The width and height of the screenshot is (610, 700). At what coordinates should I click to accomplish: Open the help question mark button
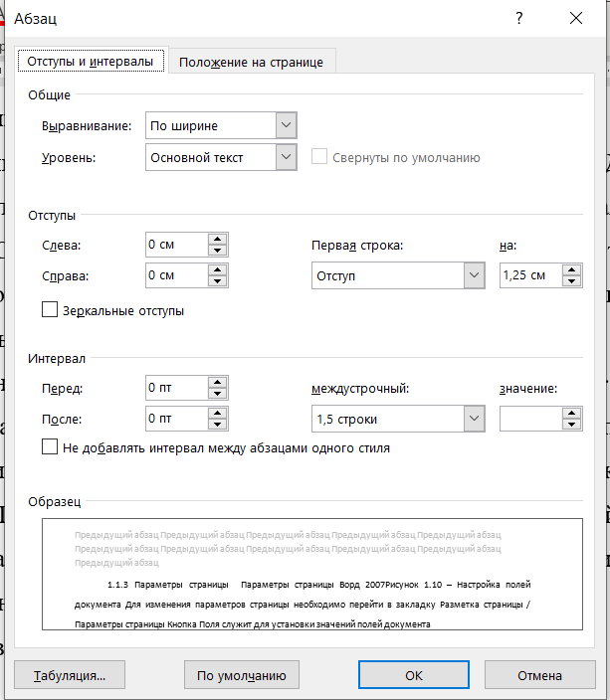pos(518,18)
